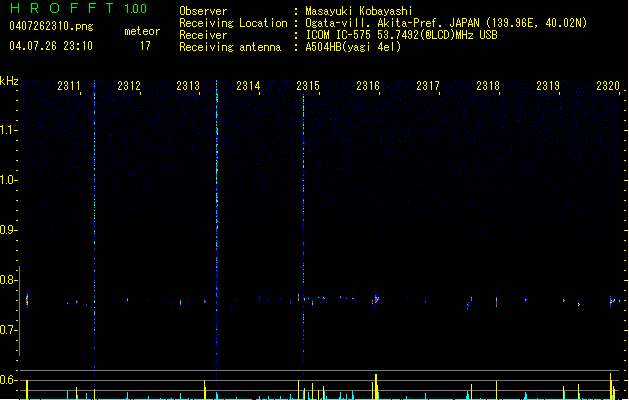Click the 'Receiving antenna' field label

pos(230,47)
